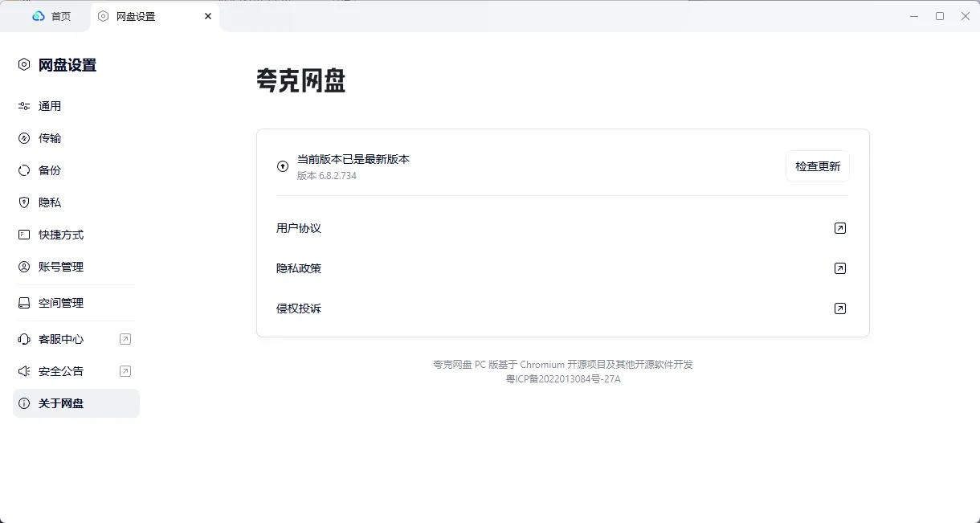Click the 关于网盘 info icon

pos(24,403)
